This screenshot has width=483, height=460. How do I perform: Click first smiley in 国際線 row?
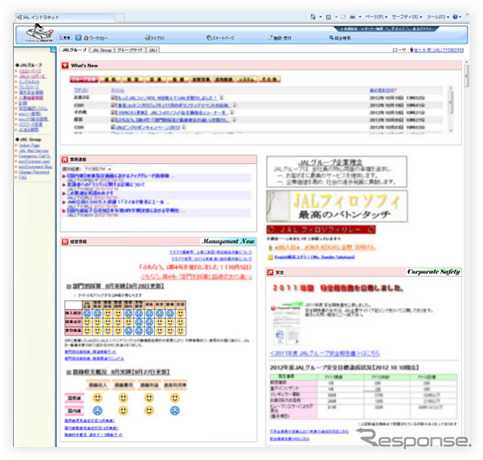(97, 398)
